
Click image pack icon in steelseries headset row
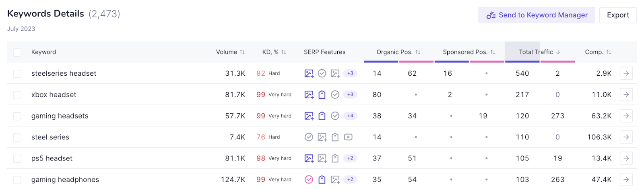pos(309,73)
